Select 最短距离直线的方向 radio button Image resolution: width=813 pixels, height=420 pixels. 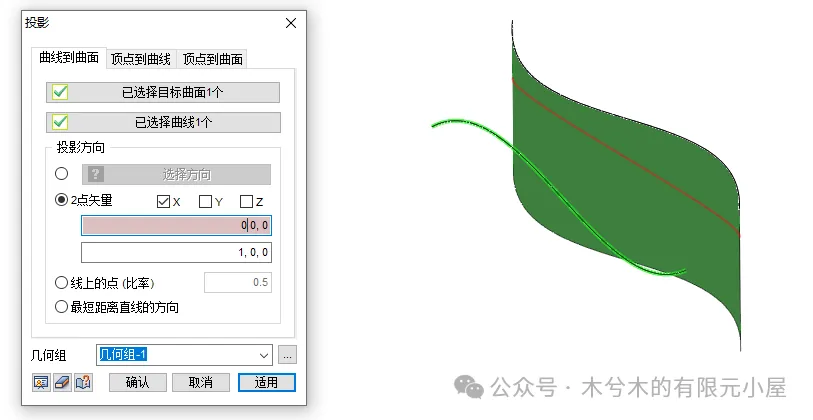point(62,307)
